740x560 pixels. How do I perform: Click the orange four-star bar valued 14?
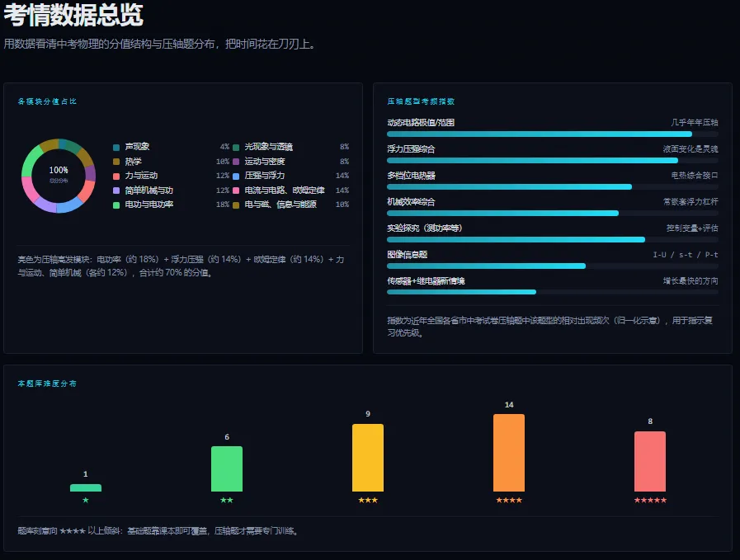pyautogui.click(x=509, y=453)
